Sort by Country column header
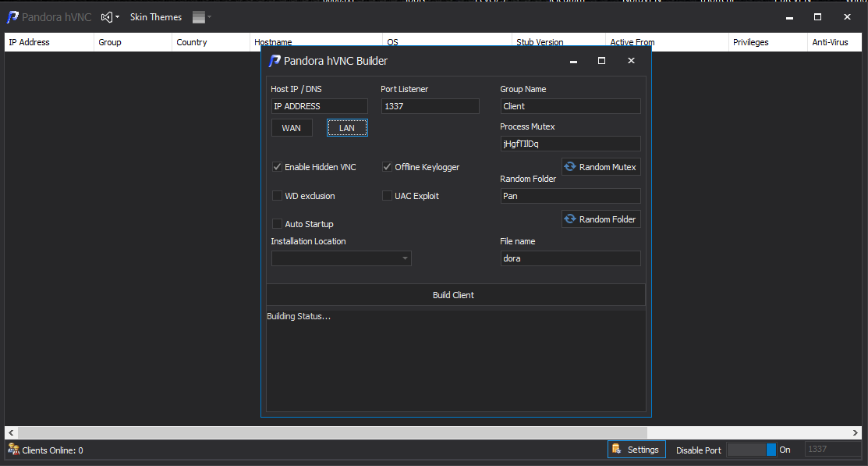The height and width of the screenshot is (466, 868). click(x=211, y=42)
